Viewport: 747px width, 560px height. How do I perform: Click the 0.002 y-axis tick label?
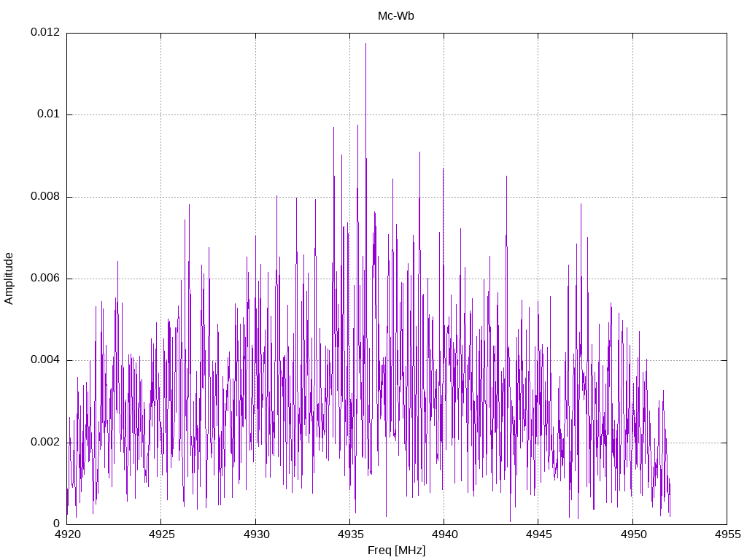click(45, 443)
